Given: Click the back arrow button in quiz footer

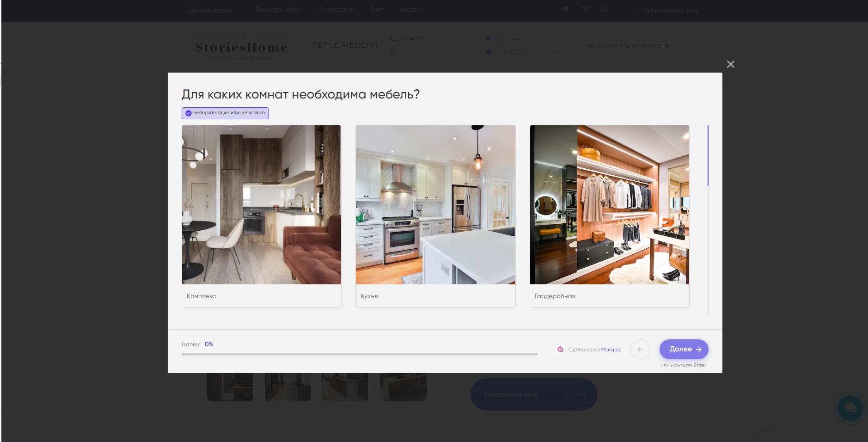Looking at the screenshot, I should [640, 349].
